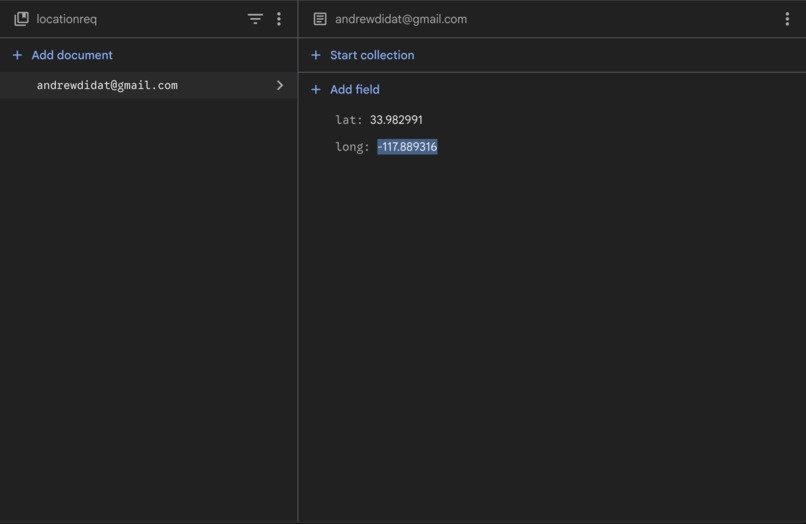Image resolution: width=806 pixels, height=524 pixels.
Task: Click Add field
Action: coord(345,89)
